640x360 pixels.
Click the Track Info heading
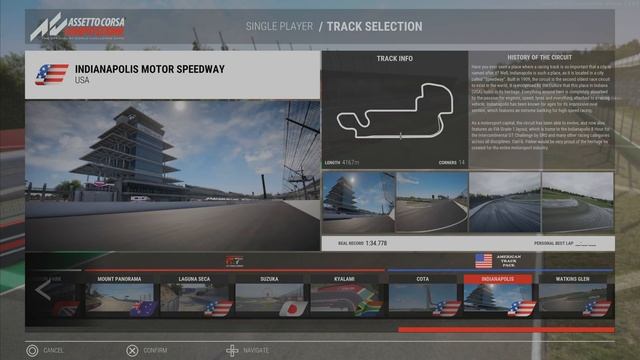pos(395,59)
